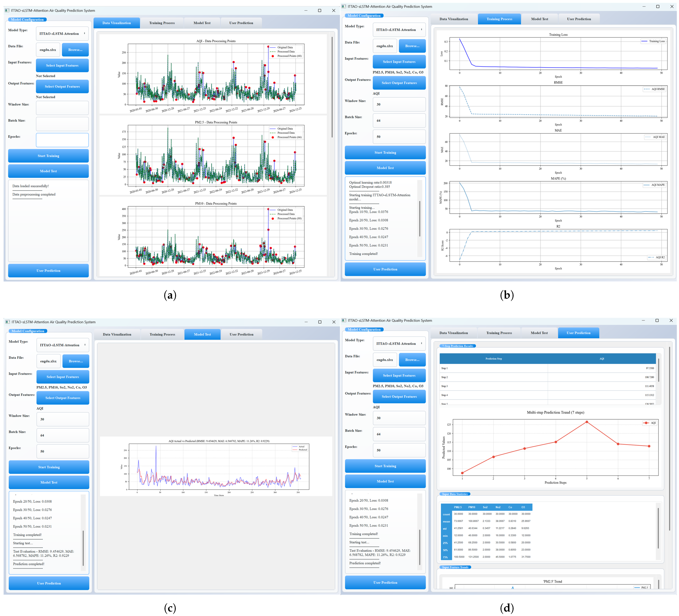679x616 pixels.
Task: Open Model Type dropdown in window (a)
Action: (62, 34)
